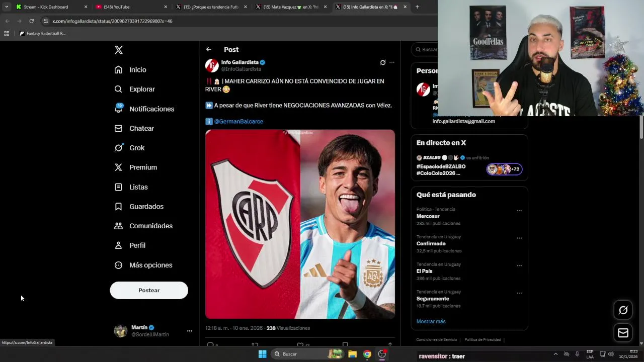Open a new browser tab
This screenshot has height=362, width=644.
pos(417,7)
